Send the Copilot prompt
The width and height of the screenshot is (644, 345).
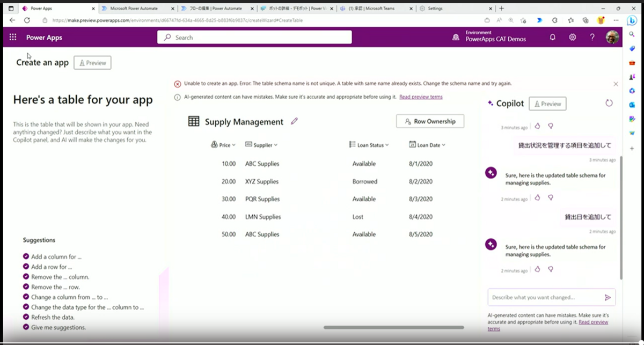[x=608, y=297]
